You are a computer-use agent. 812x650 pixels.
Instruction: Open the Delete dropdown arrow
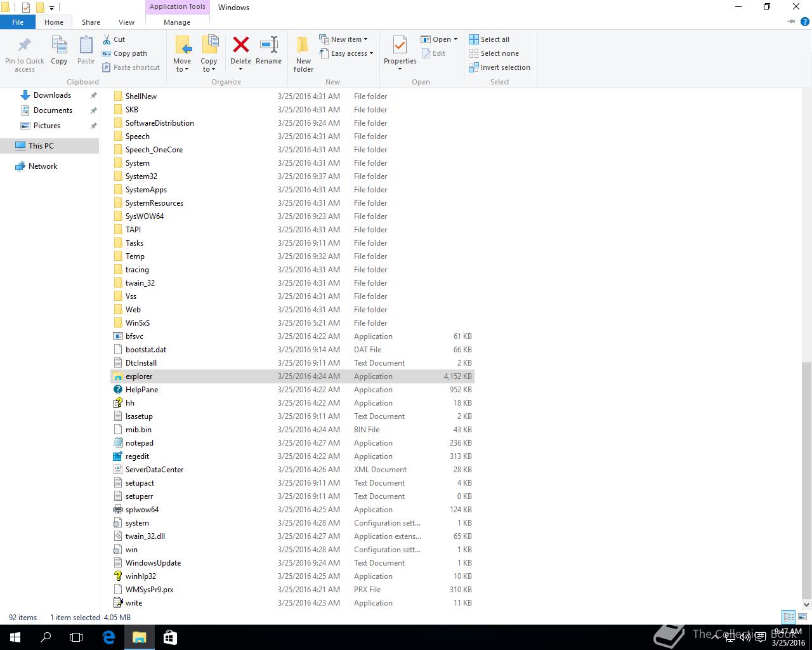240,69
